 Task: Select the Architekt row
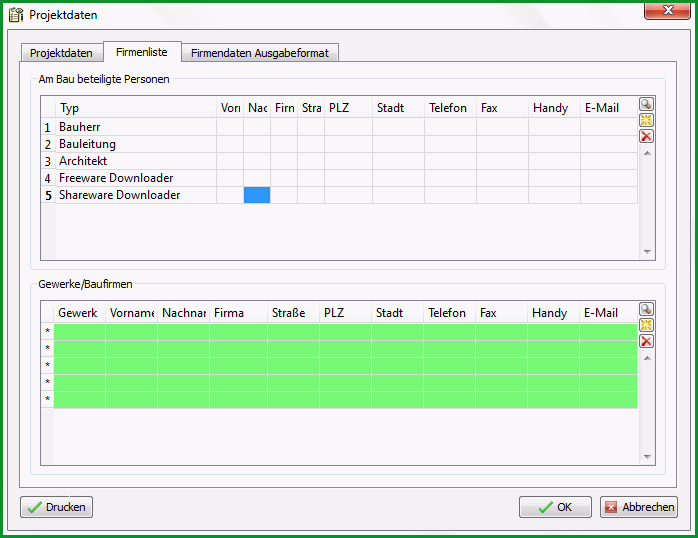(339, 161)
